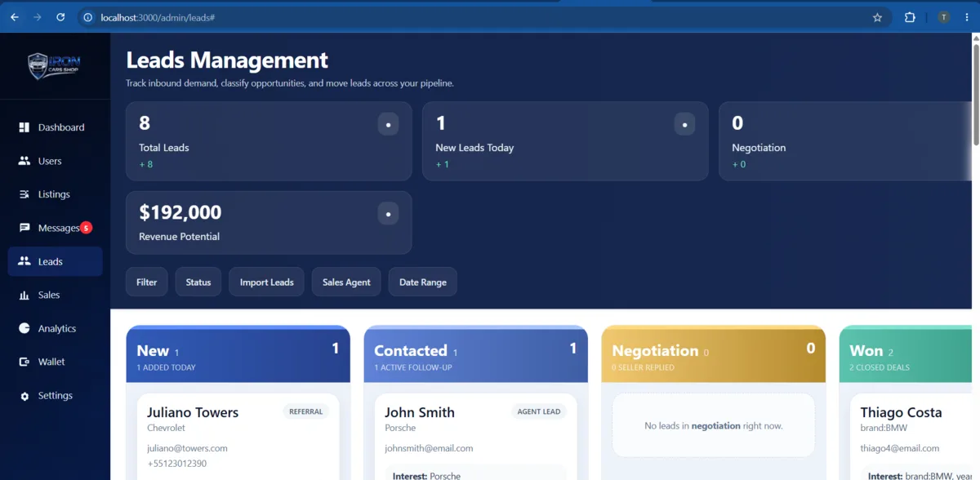Click the Iron Cars Shop logo
This screenshot has width=980, height=480.
pyautogui.click(x=55, y=65)
